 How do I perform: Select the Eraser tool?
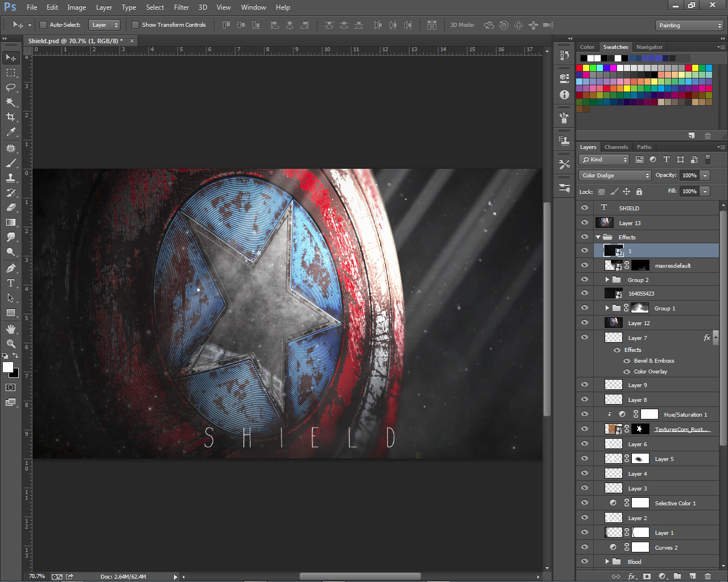[x=11, y=207]
